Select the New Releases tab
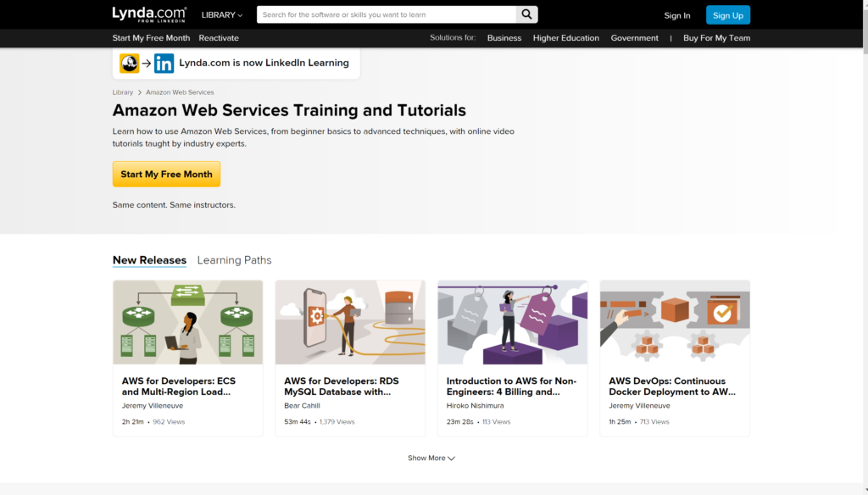Viewport: 868px width, 495px height. pos(149,260)
